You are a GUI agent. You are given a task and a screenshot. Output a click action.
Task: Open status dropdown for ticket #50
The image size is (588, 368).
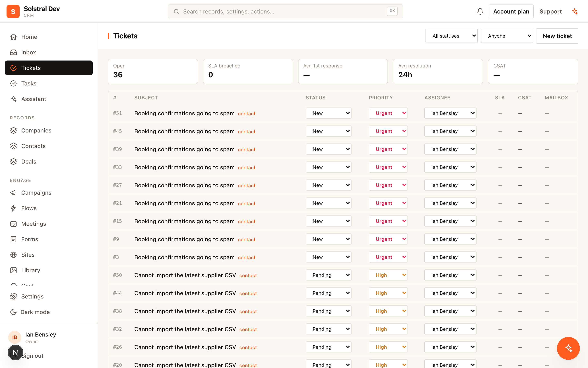click(329, 275)
